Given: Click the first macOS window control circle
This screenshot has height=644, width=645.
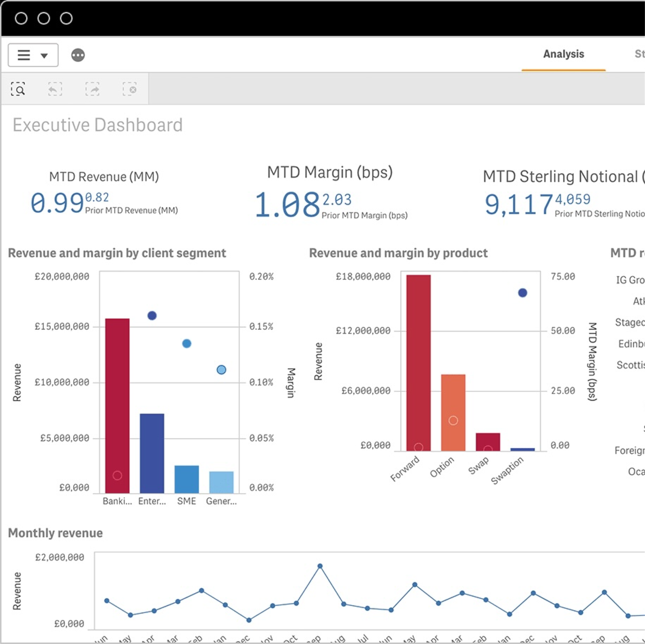Looking at the screenshot, I should pos(21,18).
